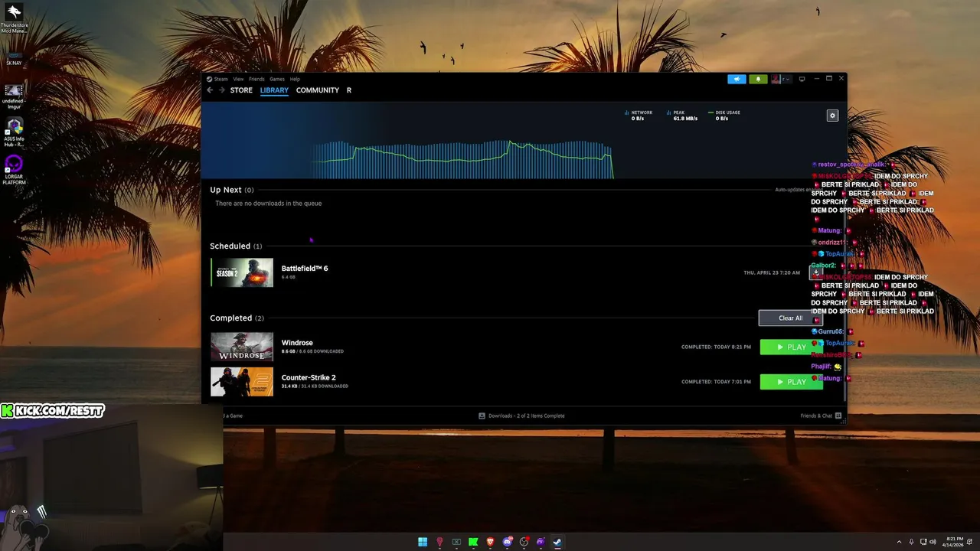Screen dimensions: 980x551
Task: Play Counter-Strike 2
Action: pyautogui.click(x=792, y=382)
